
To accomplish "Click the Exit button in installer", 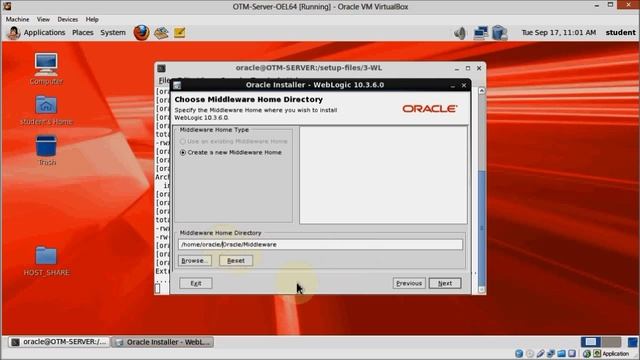I will [x=196, y=283].
